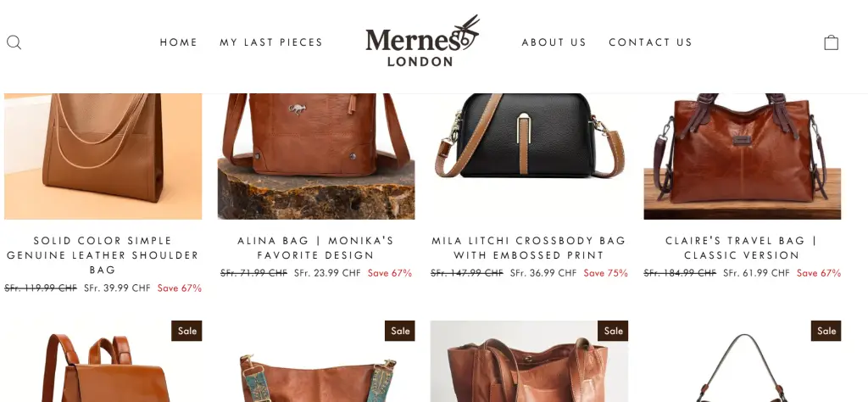Open the Contact Us page
This screenshot has width=868, height=402.
coord(650,42)
